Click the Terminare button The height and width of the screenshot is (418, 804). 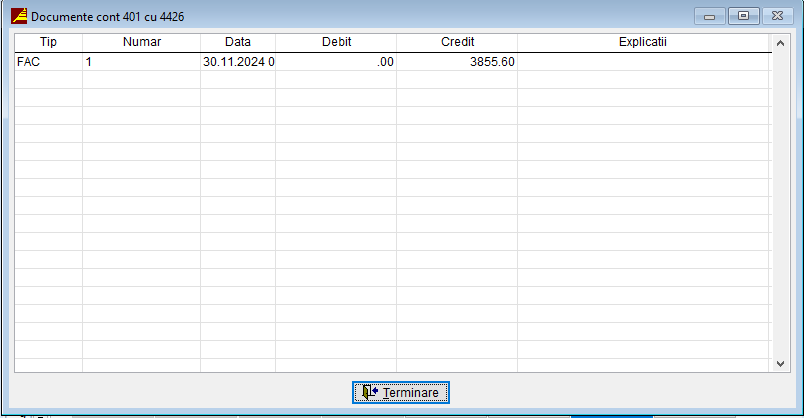click(x=401, y=392)
